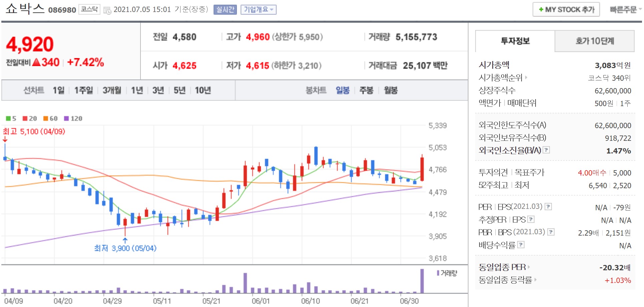Screen dimensions: 644x307
Task: Select the 일봉 candlestick chart
Action: pyautogui.click(x=343, y=90)
